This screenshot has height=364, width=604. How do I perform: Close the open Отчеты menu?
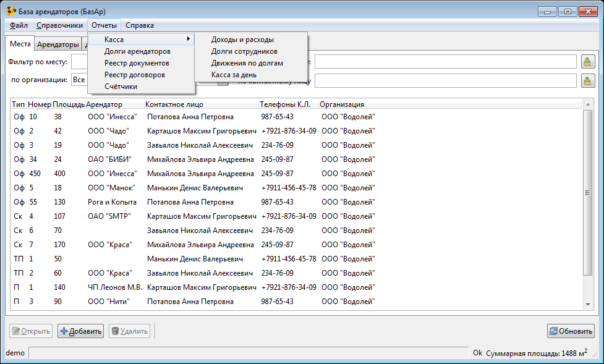pos(104,25)
